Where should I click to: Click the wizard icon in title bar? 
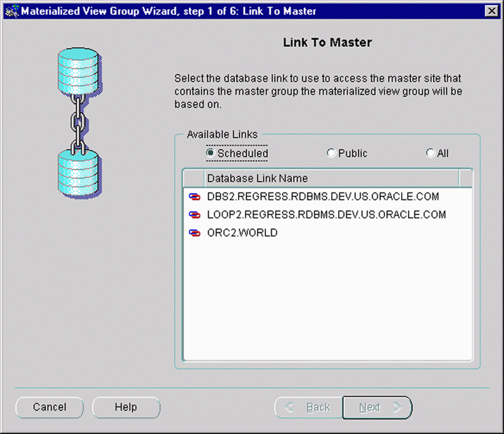click(10, 10)
